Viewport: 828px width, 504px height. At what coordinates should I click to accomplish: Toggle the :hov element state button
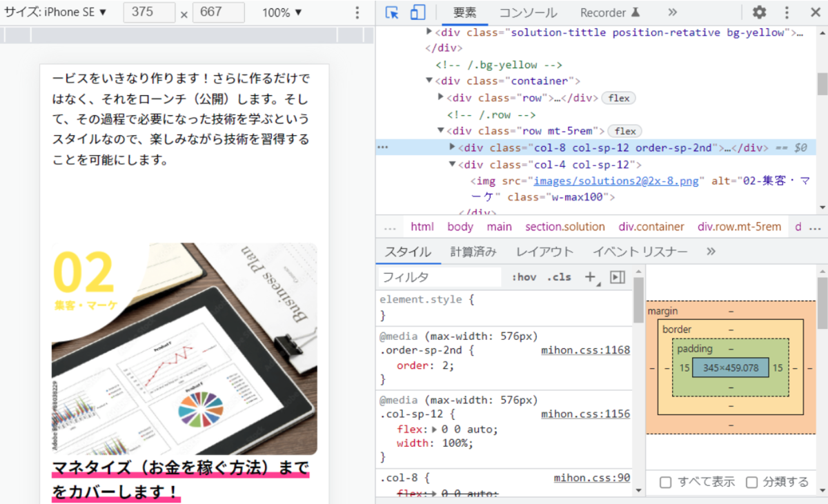click(x=524, y=277)
